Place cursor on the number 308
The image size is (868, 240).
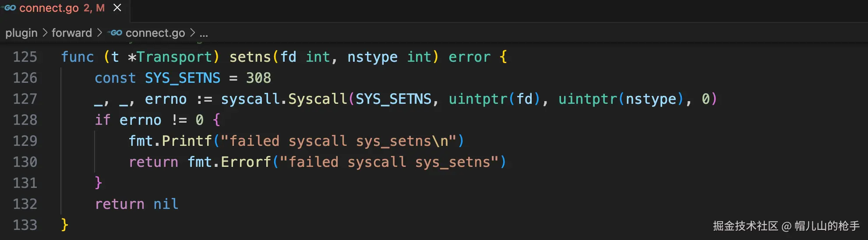258,78
